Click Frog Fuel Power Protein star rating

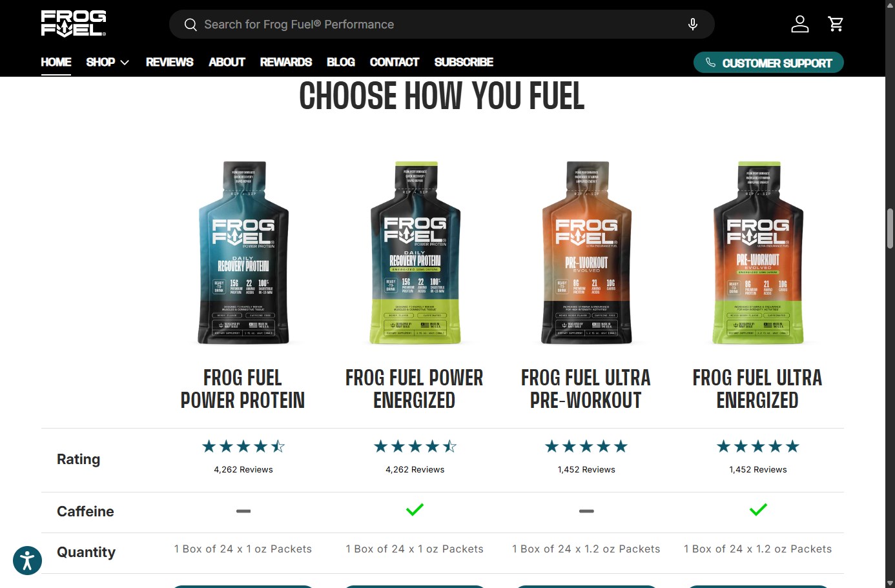pyautogui.click(x=243, y=447)
